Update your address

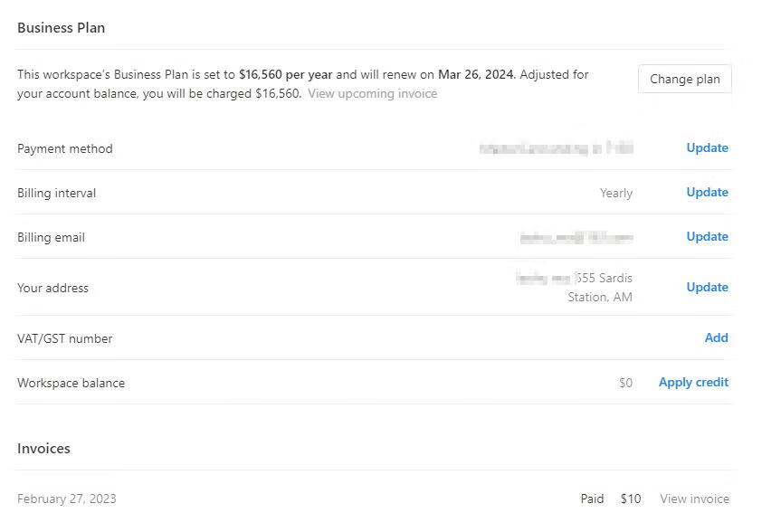coord(707,287)
